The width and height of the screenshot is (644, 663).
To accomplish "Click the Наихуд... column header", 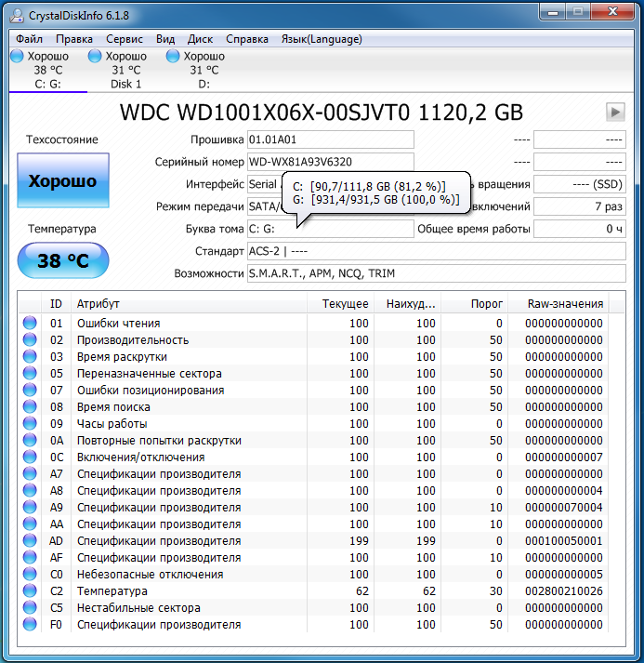I will click(407, 303).
